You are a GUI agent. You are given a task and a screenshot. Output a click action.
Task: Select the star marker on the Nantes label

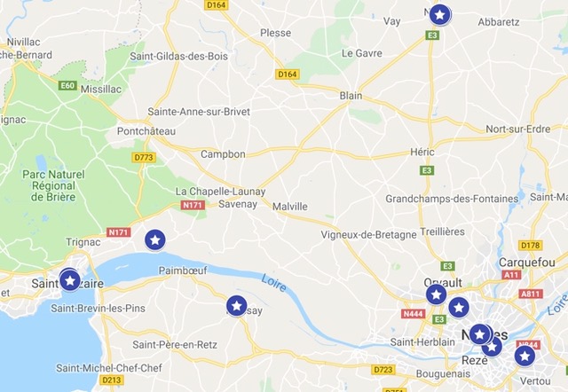point(479,334)
